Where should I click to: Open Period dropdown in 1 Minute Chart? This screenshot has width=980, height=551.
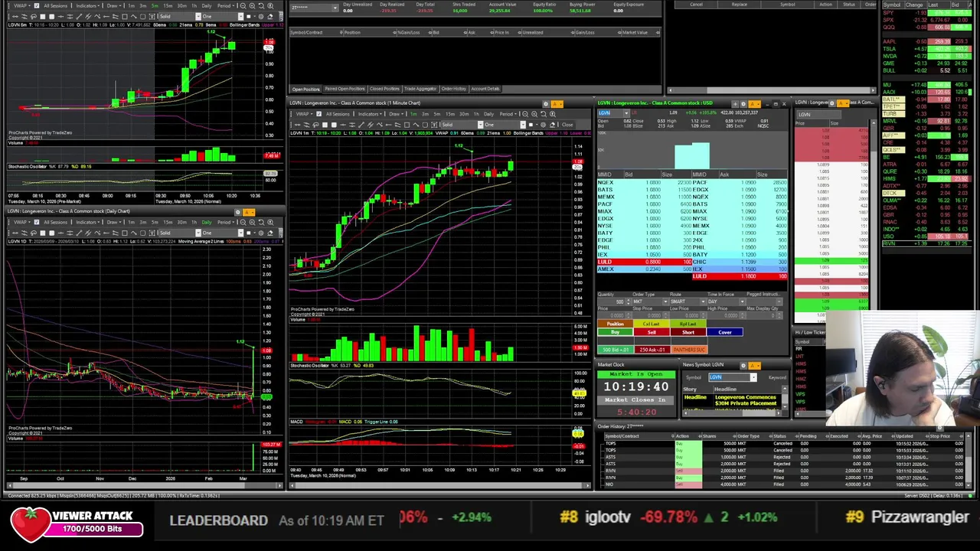click(x=508, y=114)
